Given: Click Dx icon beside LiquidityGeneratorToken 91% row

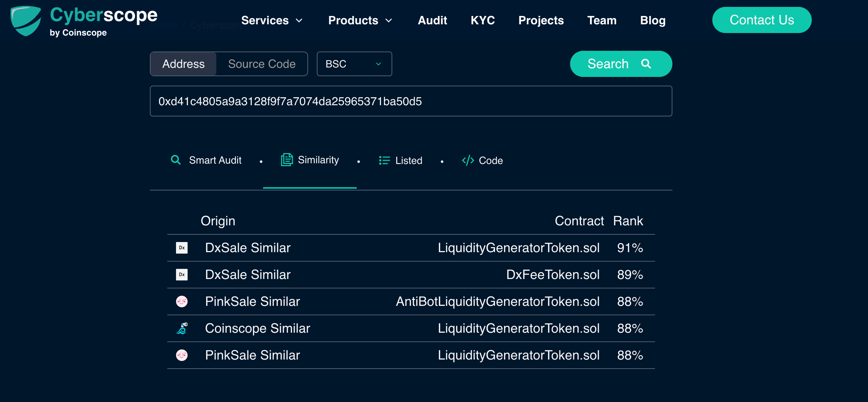Looking at the screenshot, I should tap(182, 248).
